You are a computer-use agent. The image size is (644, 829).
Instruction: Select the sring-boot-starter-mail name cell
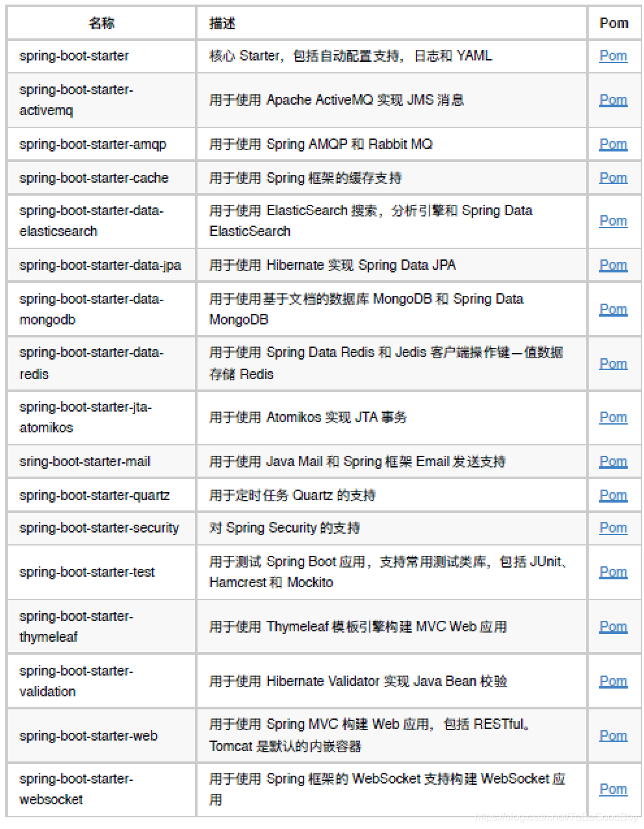coord(101,462)
